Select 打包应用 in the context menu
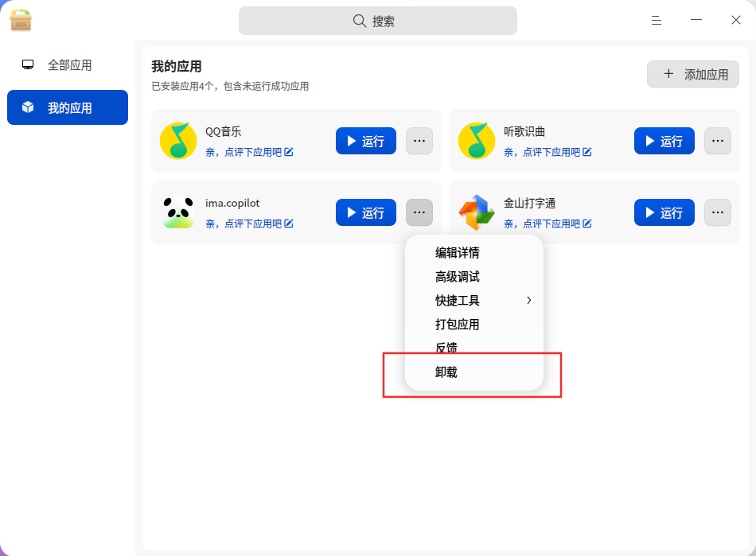 pyautogui.click(x=474, y=325)
